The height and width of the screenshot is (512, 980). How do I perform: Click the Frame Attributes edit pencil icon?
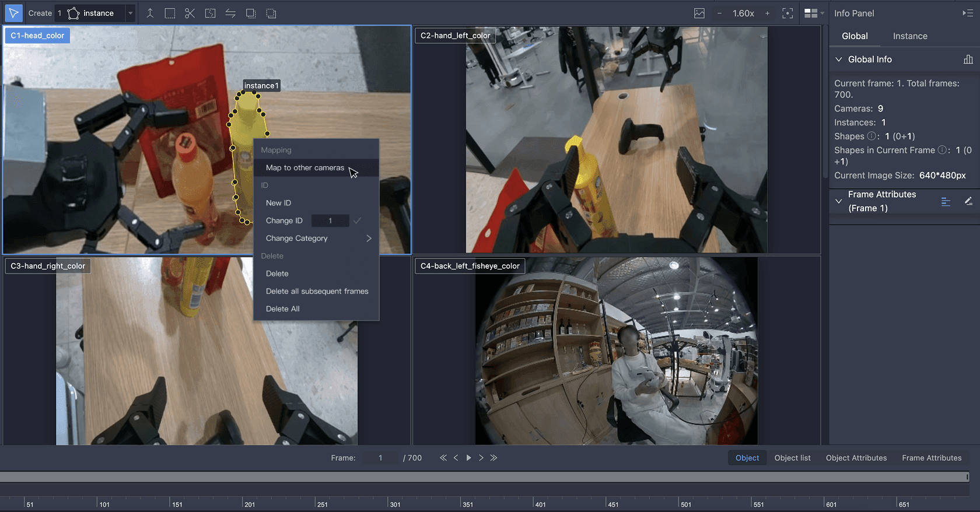[968, 201]
